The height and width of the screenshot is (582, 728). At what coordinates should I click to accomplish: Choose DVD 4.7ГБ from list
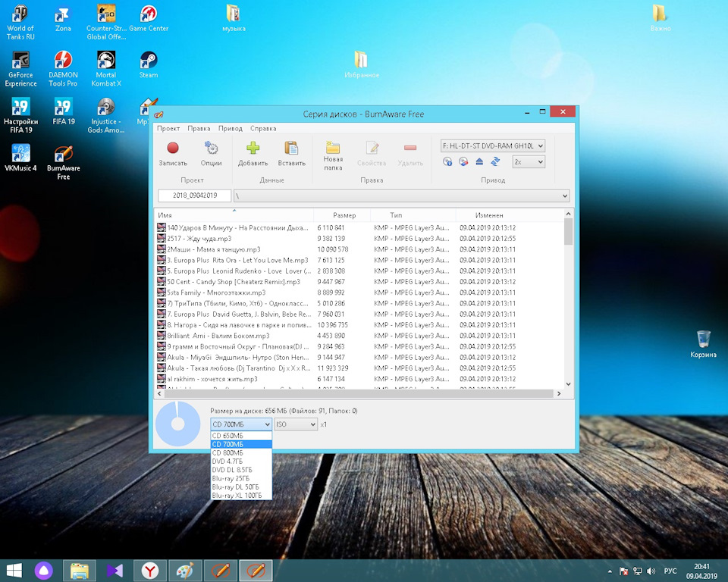pyautogui.click(x=241, y=462)
